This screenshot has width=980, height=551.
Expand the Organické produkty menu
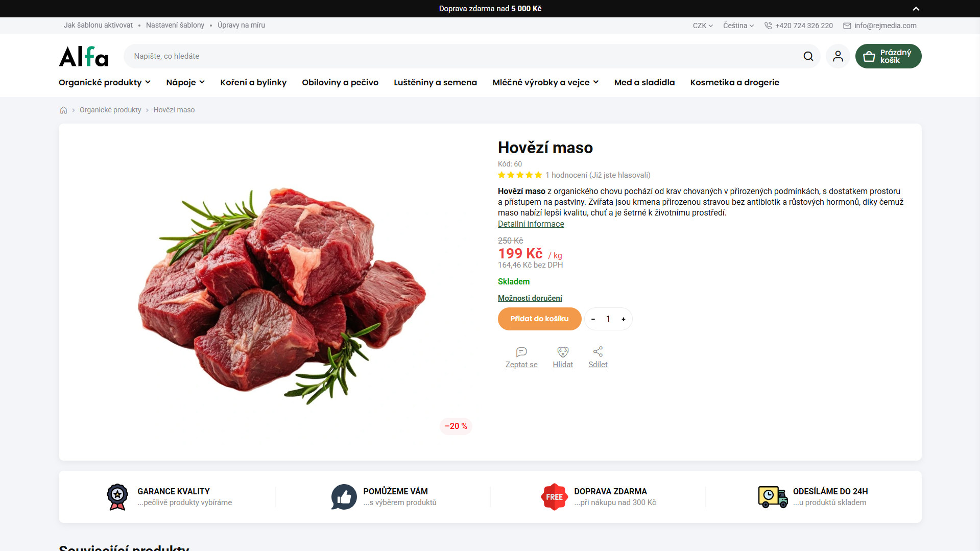105,82
